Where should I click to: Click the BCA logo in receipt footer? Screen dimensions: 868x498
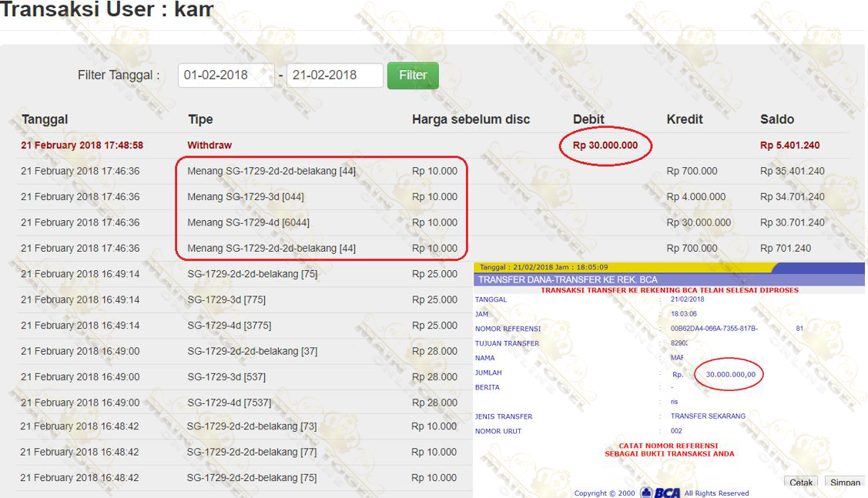point(661,493)
